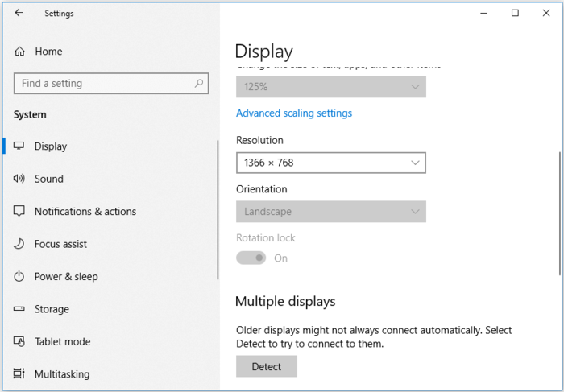564x392 pixels.
Task: Toggle the Rotation lock switch
Action: coord(251,258)
